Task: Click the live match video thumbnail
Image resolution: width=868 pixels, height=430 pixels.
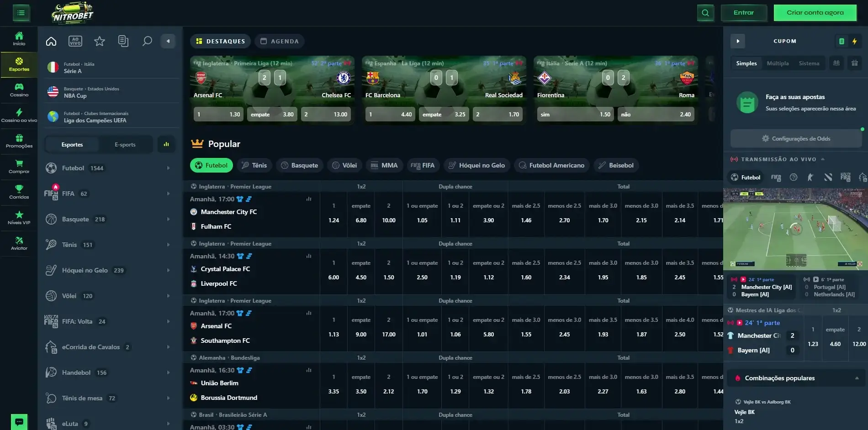Action: pos(795,229)
